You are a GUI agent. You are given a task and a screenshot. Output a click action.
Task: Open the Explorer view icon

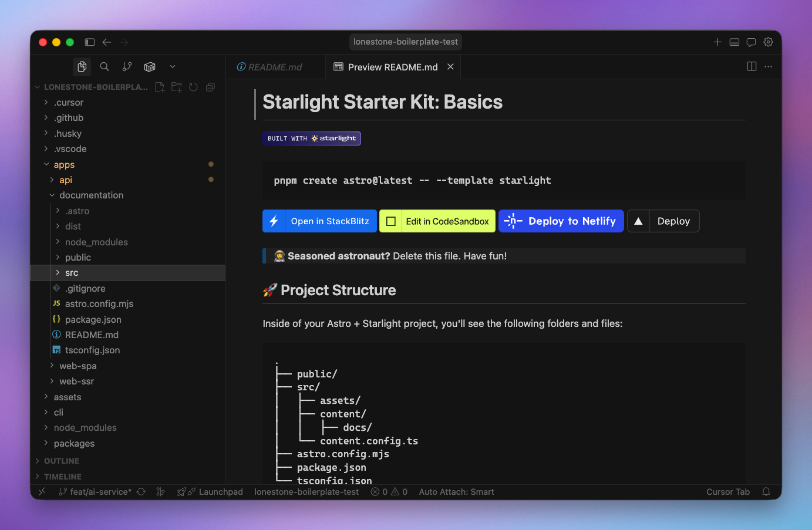(82, 67)
